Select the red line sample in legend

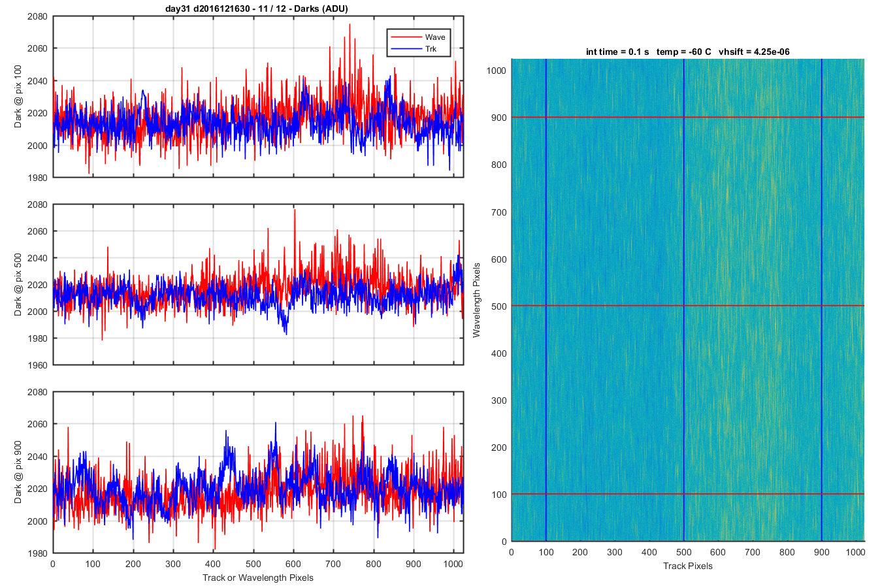[406, 37]
